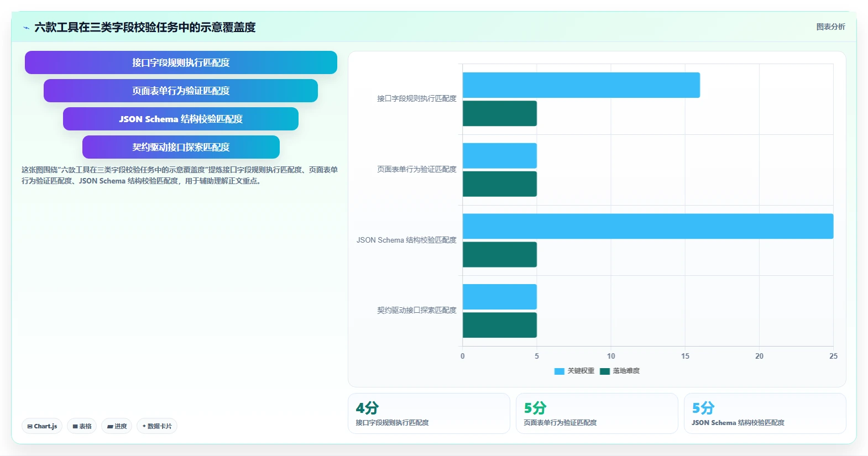Click the 落地难度 green legend swatch
868x456 pixels.
click(604, 371)
